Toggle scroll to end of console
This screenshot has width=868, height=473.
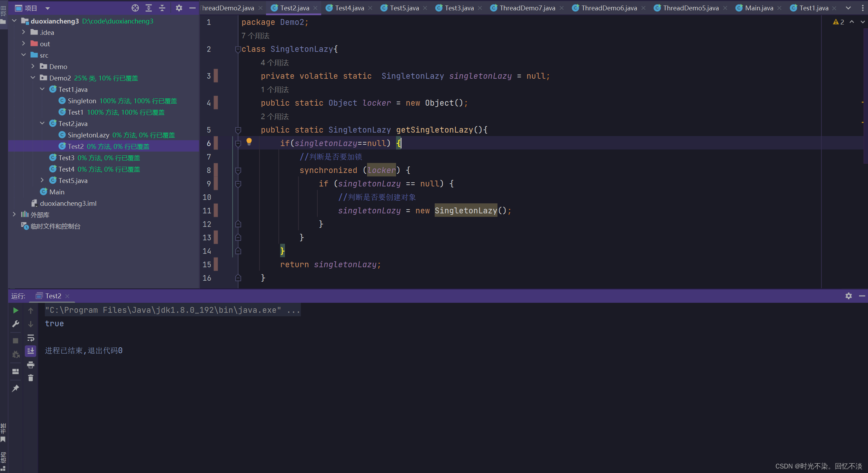point(31,351)
